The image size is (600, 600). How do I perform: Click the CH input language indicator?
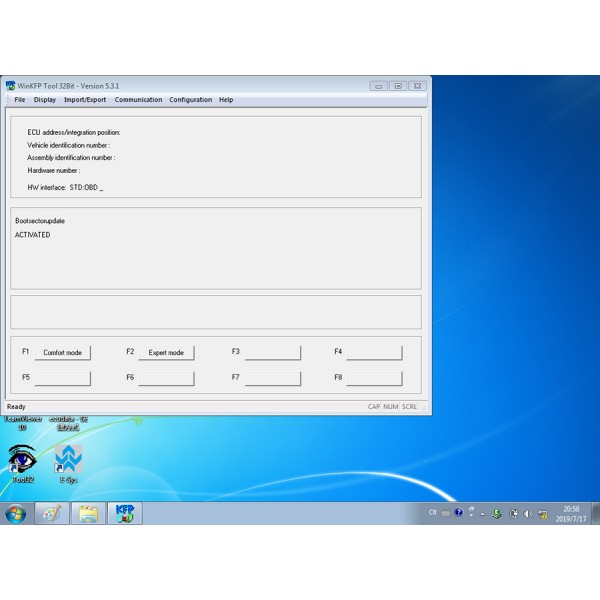click(x=432, y=512)
